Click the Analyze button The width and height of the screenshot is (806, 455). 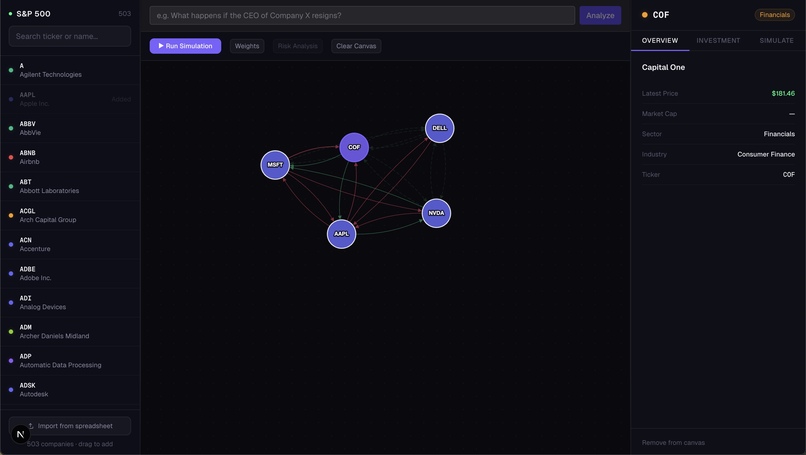pos(600,15)
